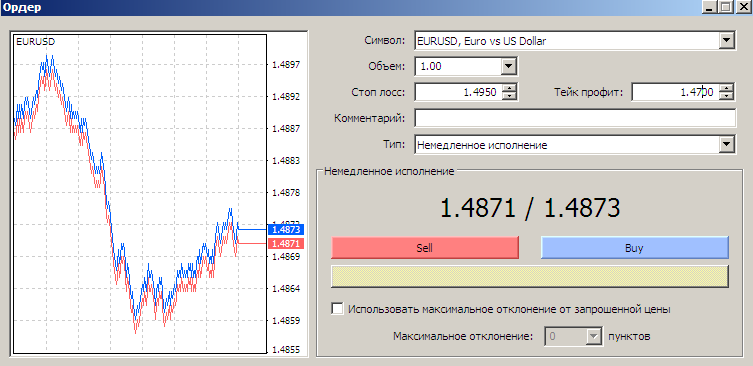The height and width of the screenshot is (366, 753).
Task: Click into the Комментарий text field
Action: (575, 118)
